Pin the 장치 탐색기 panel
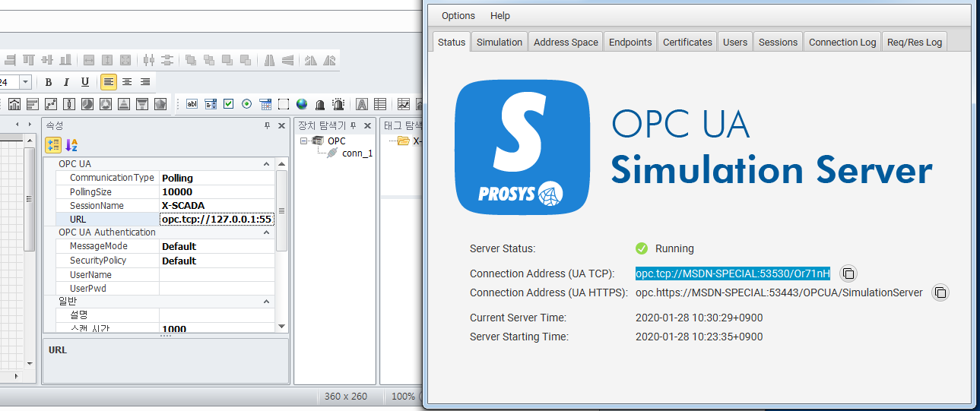This screenshot has height=411, width=980. (353, 125)
